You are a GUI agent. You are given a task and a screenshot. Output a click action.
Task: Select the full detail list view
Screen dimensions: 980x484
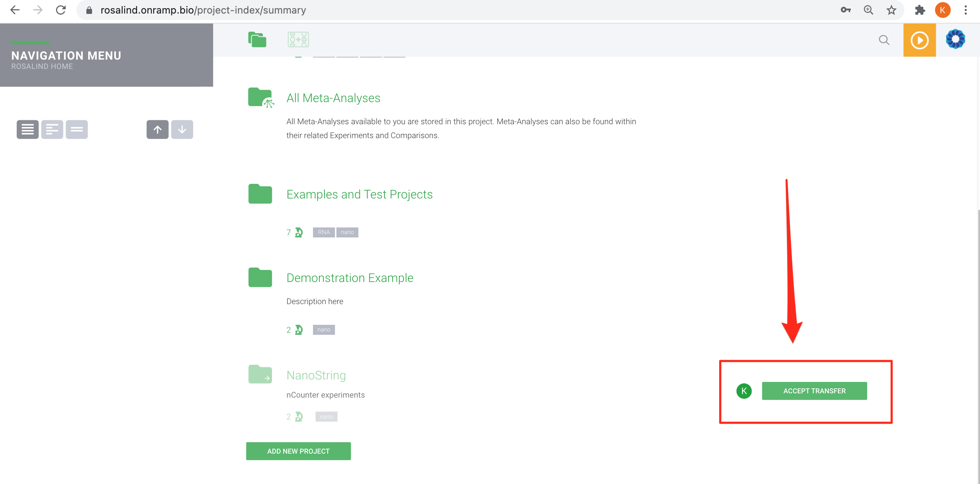27,130
